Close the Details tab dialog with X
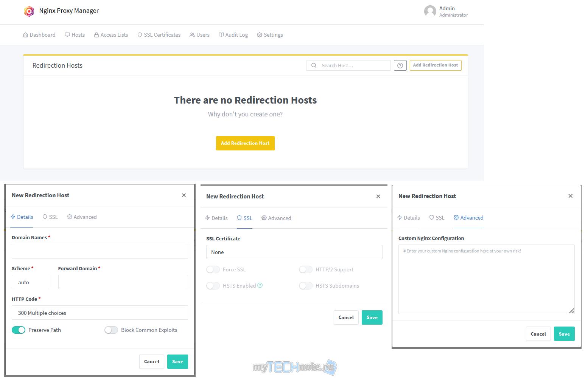This screenshot has width=588, height=384. coord(184,195)
